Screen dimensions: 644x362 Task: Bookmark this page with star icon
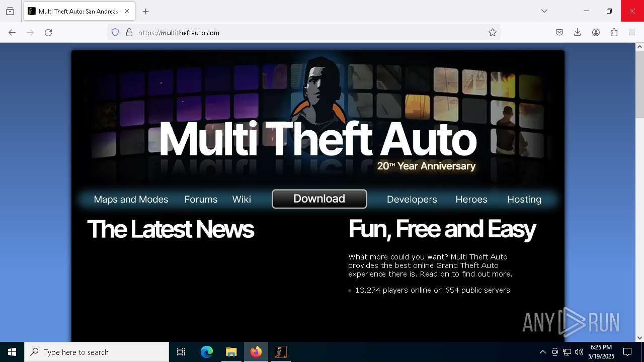point(493,32)
